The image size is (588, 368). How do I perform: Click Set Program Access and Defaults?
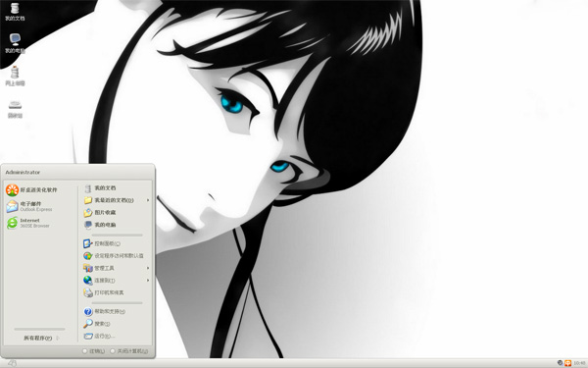pos(114,256)
